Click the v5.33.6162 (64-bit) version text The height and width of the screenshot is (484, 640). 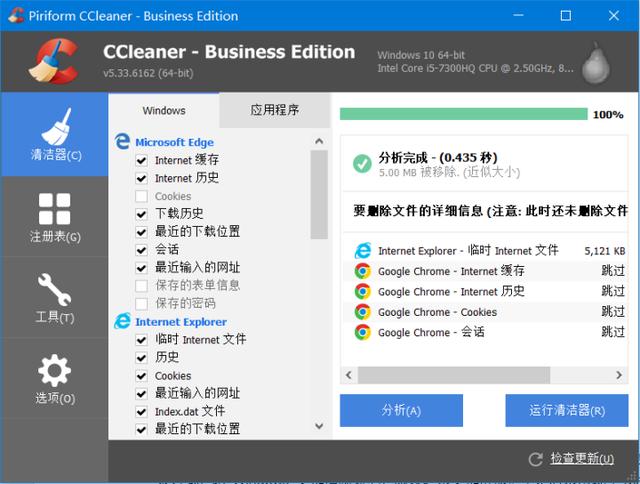[148, 73]
